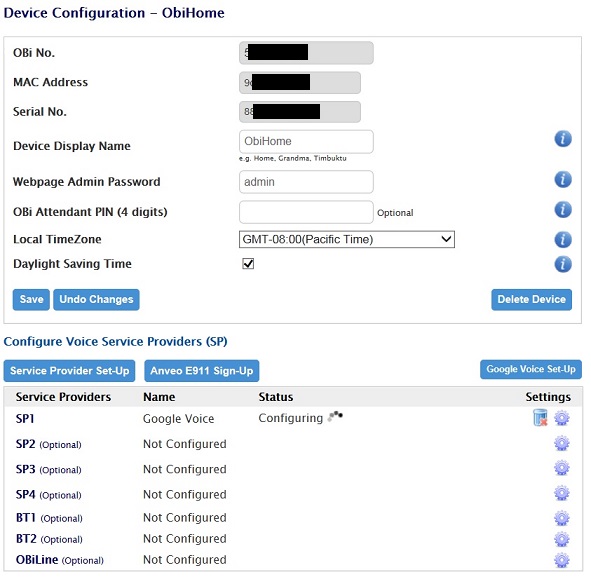
Task: Select SP1 service provider link
Action: pyautogui.click(x=25, y=419)
